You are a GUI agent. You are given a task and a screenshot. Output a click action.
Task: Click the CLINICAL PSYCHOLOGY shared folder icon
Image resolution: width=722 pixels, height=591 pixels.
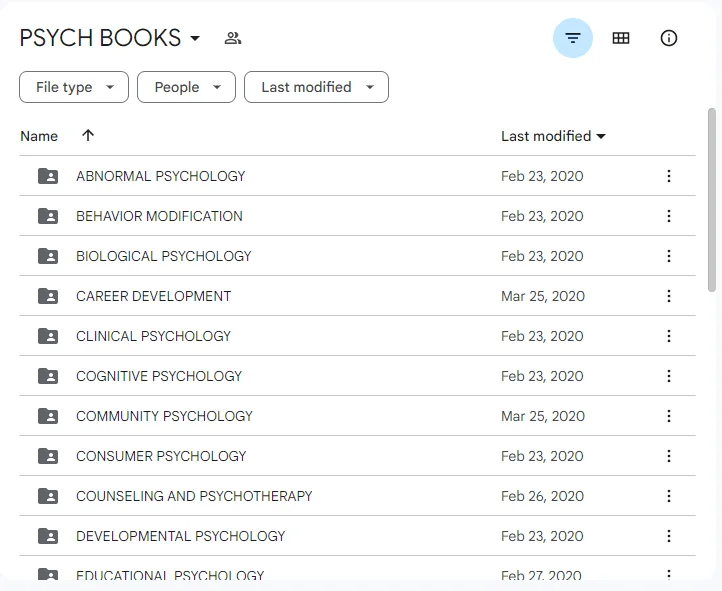[x=48, y=336]
